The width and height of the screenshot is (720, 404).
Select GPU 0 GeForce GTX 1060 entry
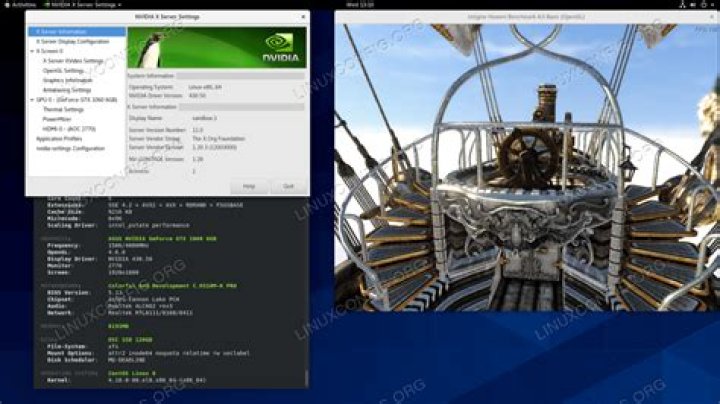[77, 100]
